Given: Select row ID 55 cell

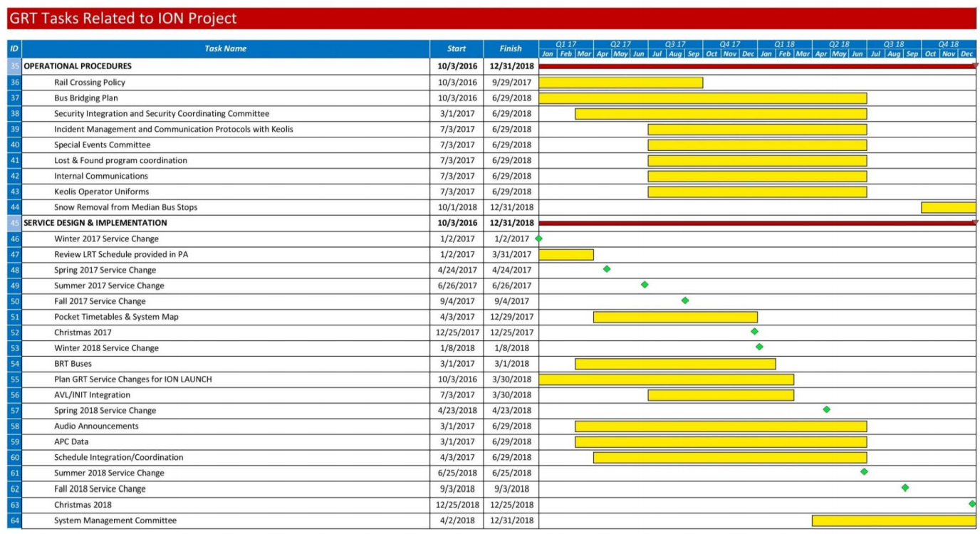Looking at the screenshot, I should pyautogui.click(x=14, y=379).
